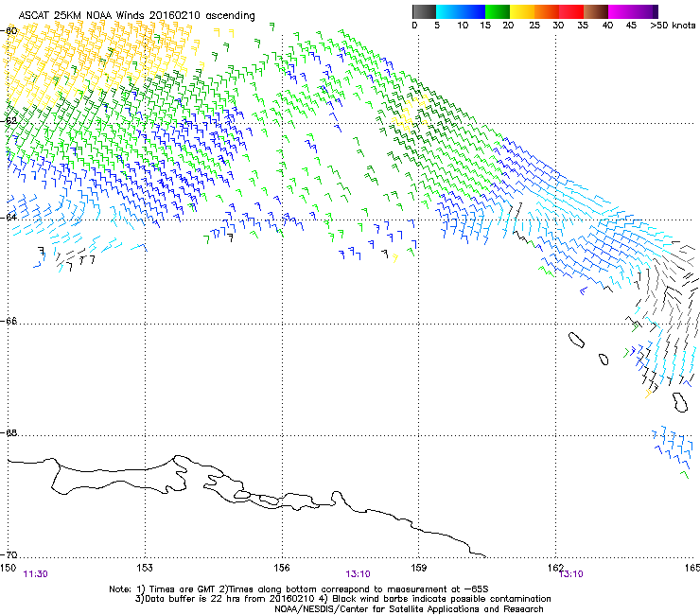
Task: Click the yellow wind barb cluster near -62 latitude
Action: tap(410, 114)
